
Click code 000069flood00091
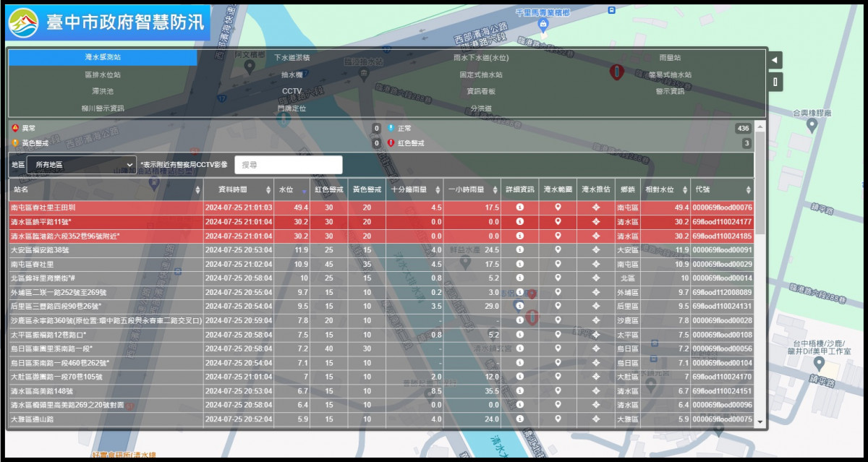(722, 249)
